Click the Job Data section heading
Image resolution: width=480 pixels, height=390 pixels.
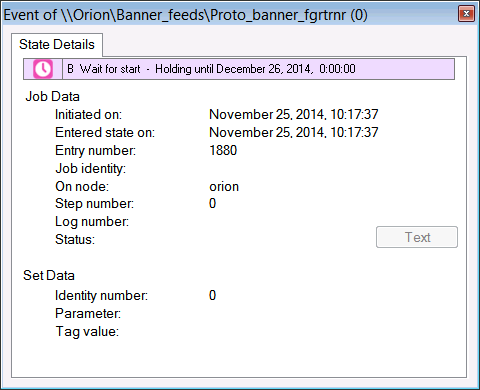pos(53,96)
